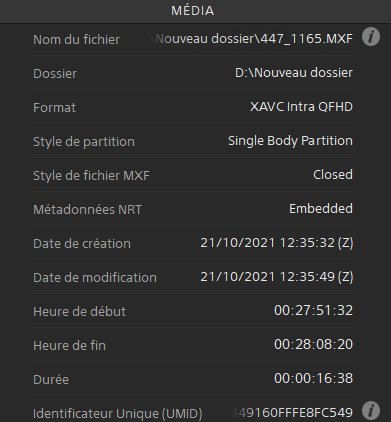Select the Embedded NRT metadata value
The image size is (391, 422).
point(321,209)
